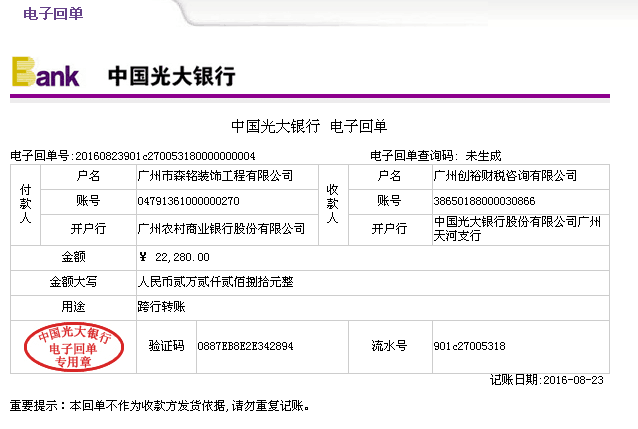Select payee name 广州创裕财税咨询有限公司

point(505,176)
